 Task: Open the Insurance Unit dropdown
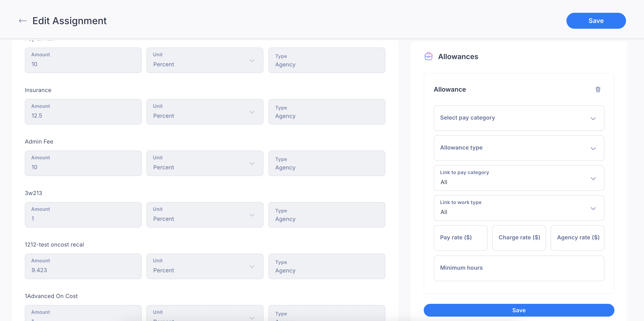(x=205, y=112)
